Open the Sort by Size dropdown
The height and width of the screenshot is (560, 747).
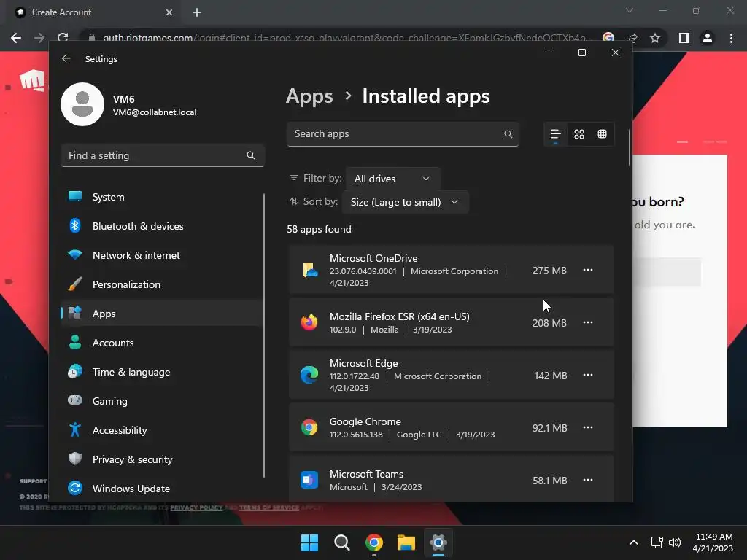[405, 202]
